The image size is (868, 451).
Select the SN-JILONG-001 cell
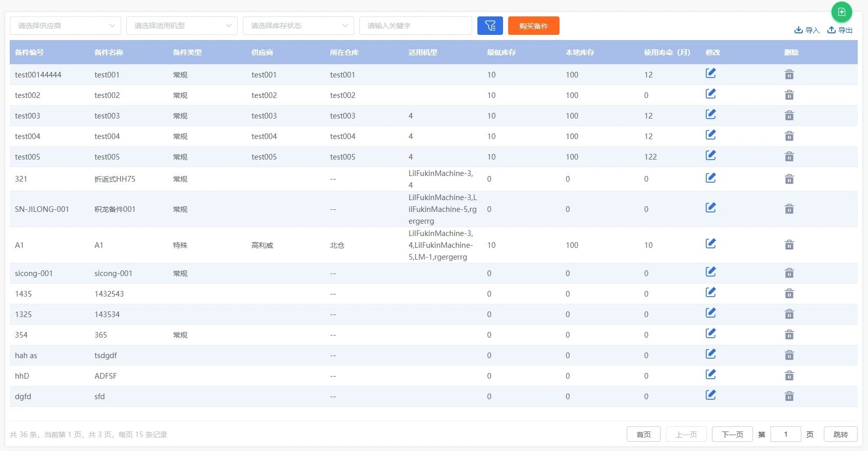[x=42, y=209]
